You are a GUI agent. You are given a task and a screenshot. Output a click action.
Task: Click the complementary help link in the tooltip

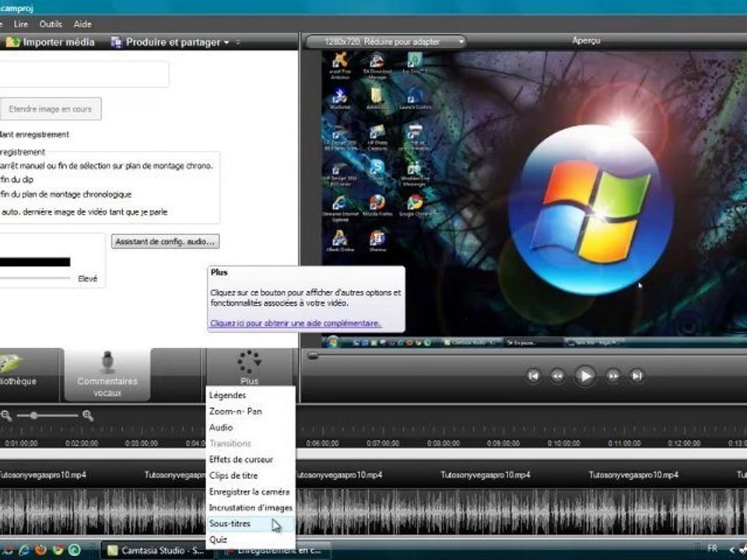[x=296, y=323]
